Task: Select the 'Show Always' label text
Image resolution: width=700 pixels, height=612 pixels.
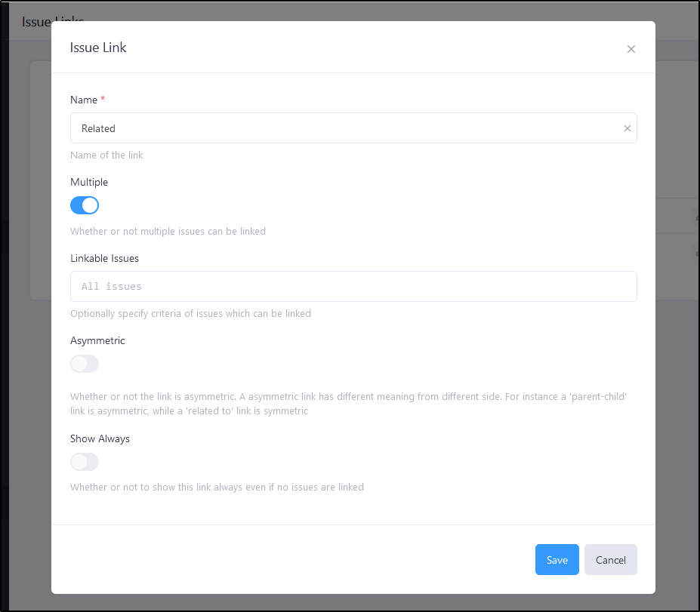Action: pyautogui.click(x=100, y=438)
